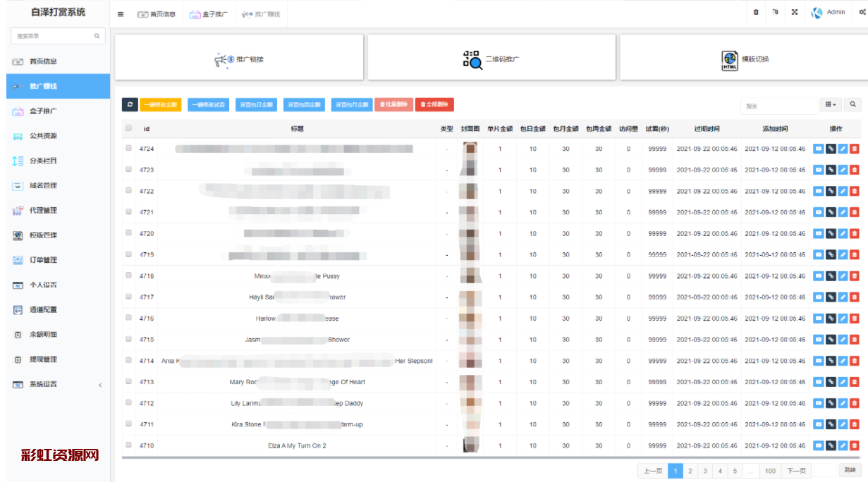Click the trash icon in the top header

pos(756,13)
